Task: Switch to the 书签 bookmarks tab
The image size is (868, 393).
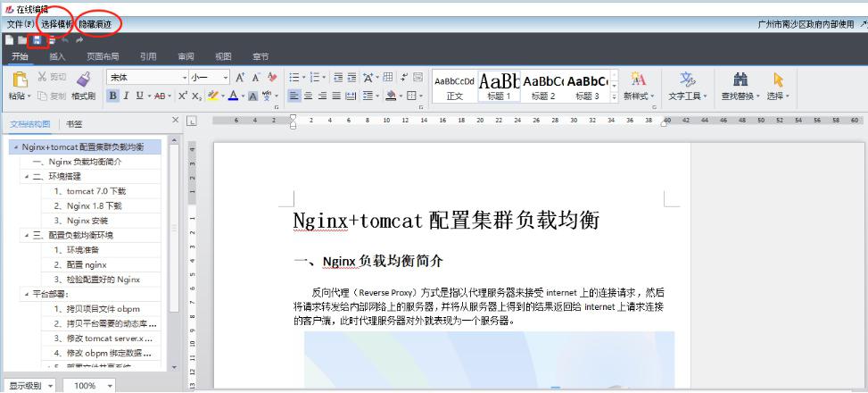Action: click(x=74, y=123)
